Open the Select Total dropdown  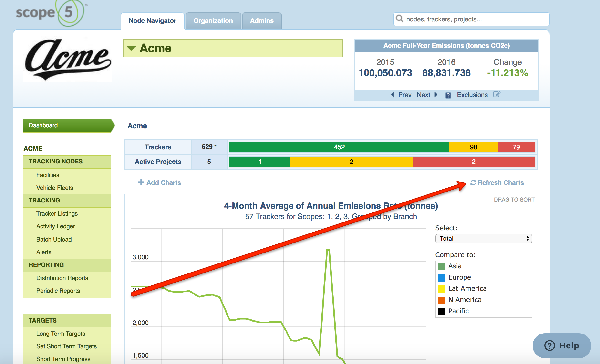point(483,238)
